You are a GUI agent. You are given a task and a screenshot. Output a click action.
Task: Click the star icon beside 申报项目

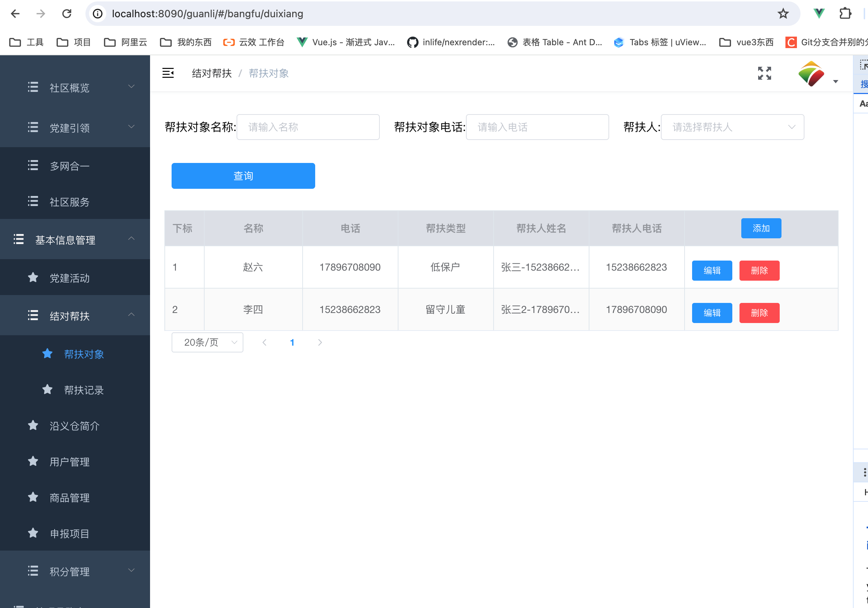pos(33,533)
